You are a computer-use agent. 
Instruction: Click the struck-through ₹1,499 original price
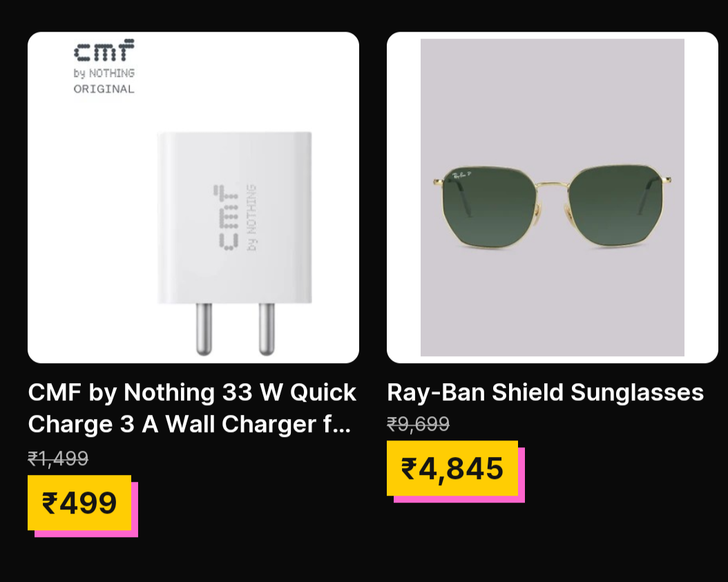[x=58, y=458]
